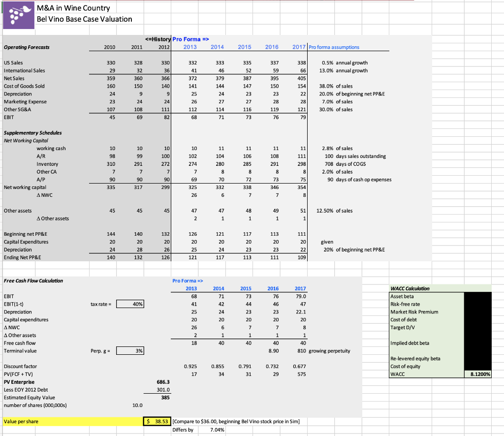Click the number of shares value 10.0

(x=137, y=405)
